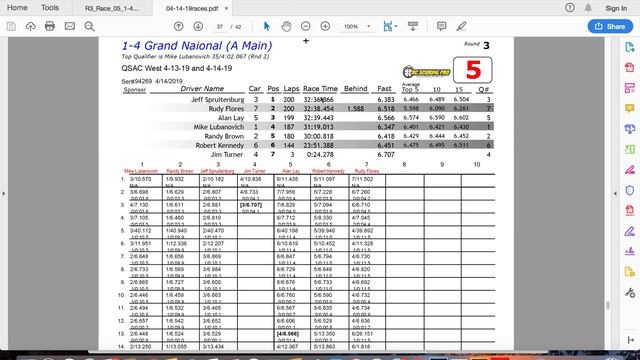
Task: Click lap 1 cell '3/10.570'
Action: [140, 179]
